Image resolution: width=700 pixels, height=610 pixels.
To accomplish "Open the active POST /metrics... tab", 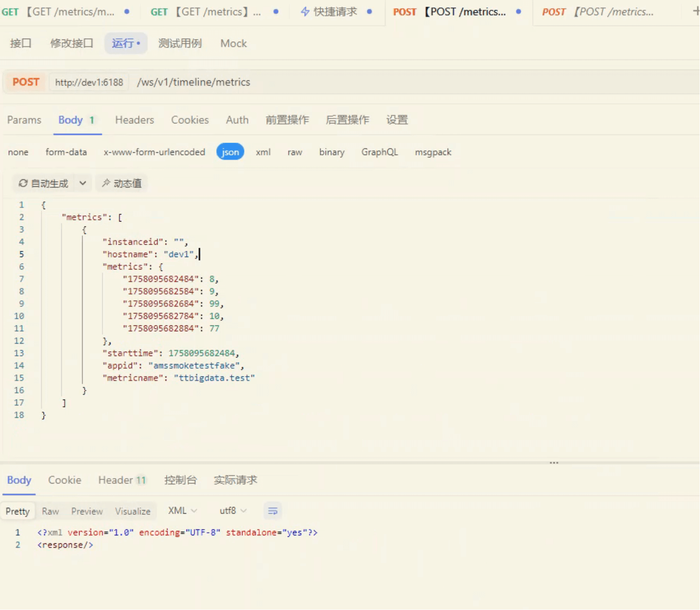I will (459, 12).
